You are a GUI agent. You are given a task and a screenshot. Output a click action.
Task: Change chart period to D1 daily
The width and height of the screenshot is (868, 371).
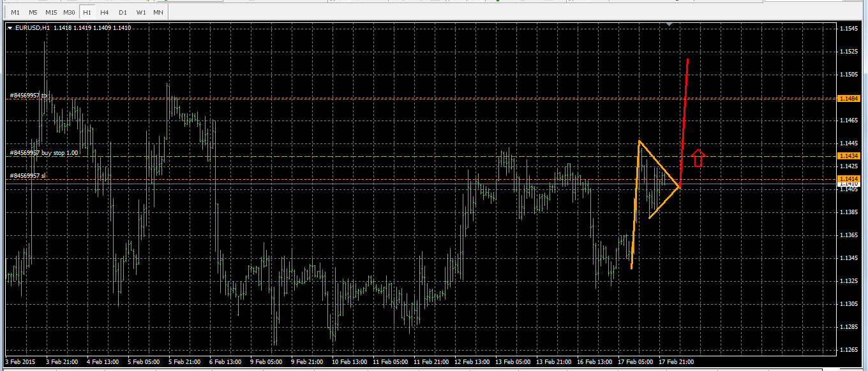123,12
